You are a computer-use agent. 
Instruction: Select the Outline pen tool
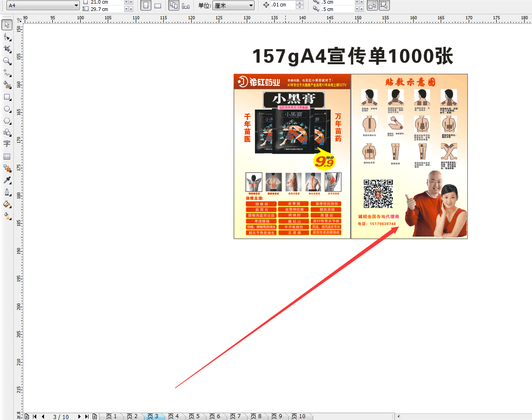tap(7, 192)
